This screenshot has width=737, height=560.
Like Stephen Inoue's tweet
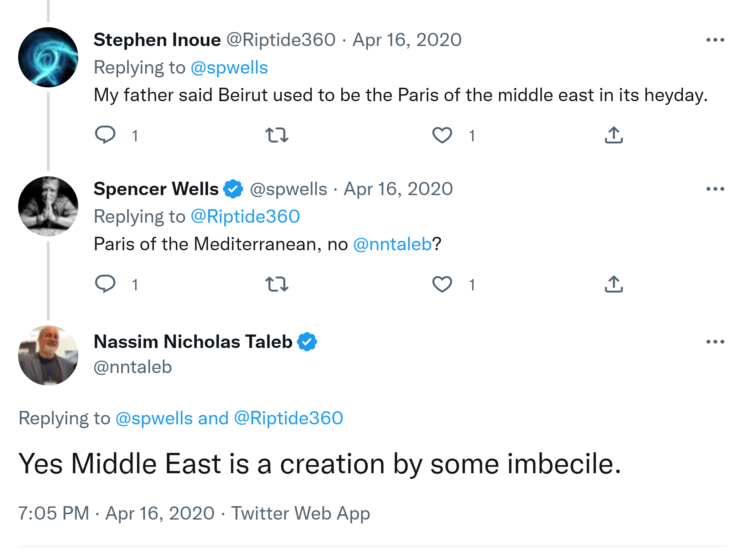[x=442, y=135]
